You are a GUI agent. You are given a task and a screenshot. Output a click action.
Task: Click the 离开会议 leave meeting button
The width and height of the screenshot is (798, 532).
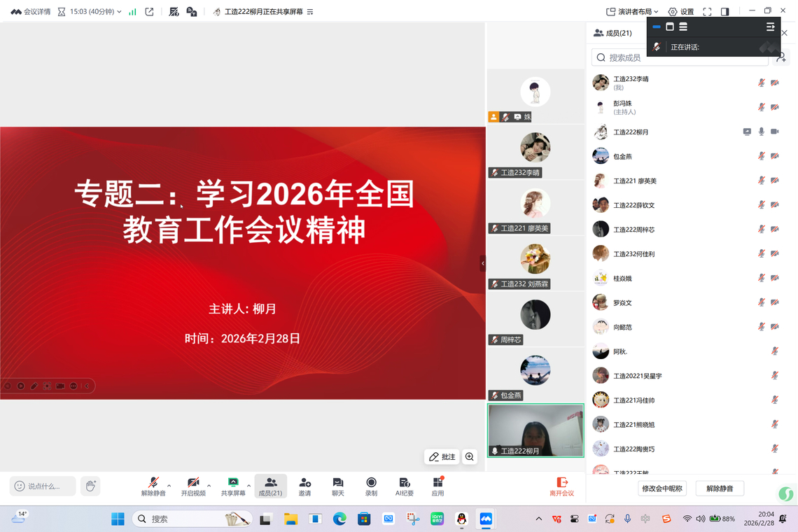pyautogui.click(x=561, y=486)
